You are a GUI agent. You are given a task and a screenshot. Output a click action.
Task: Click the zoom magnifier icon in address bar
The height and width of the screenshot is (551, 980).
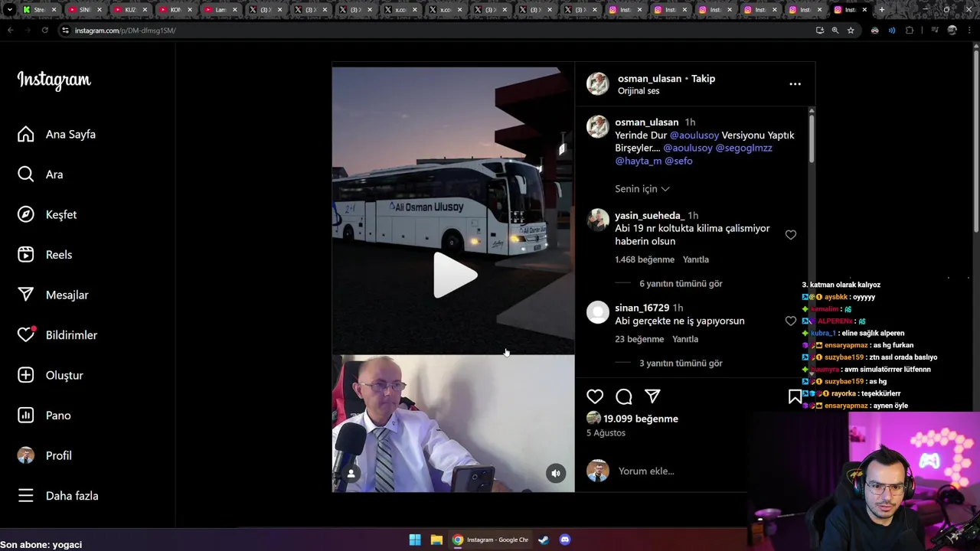point(835,31)
